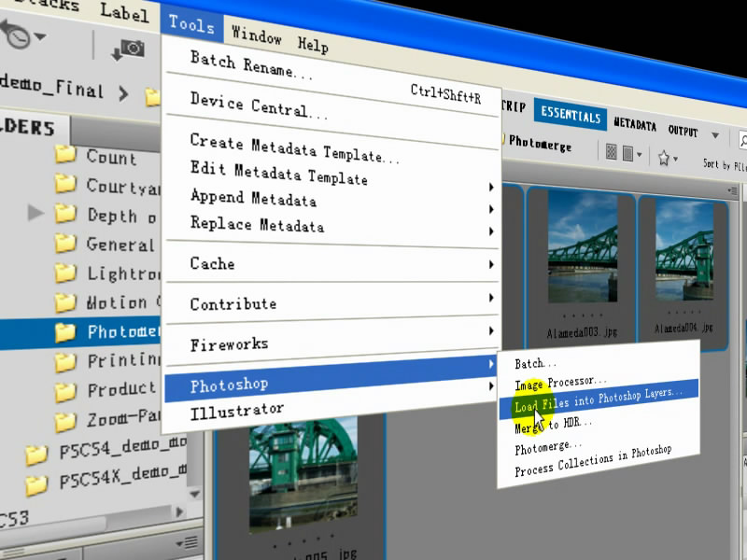Select the bridge tower thumbnail below the menu
747x560 pixels.
303,475
